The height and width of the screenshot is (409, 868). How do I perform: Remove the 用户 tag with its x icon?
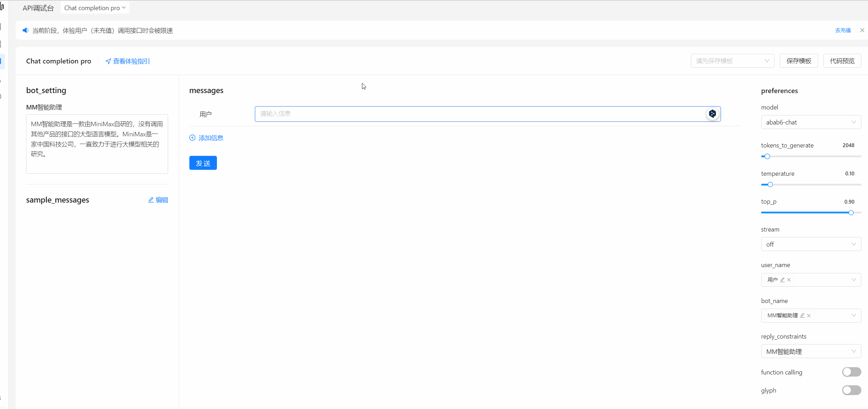789,280
